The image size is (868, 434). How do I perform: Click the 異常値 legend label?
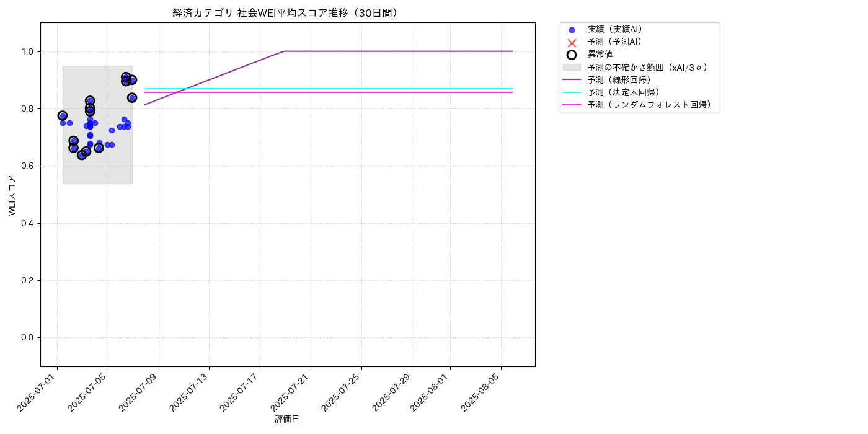pyautogui.click(x=600, y=54)
